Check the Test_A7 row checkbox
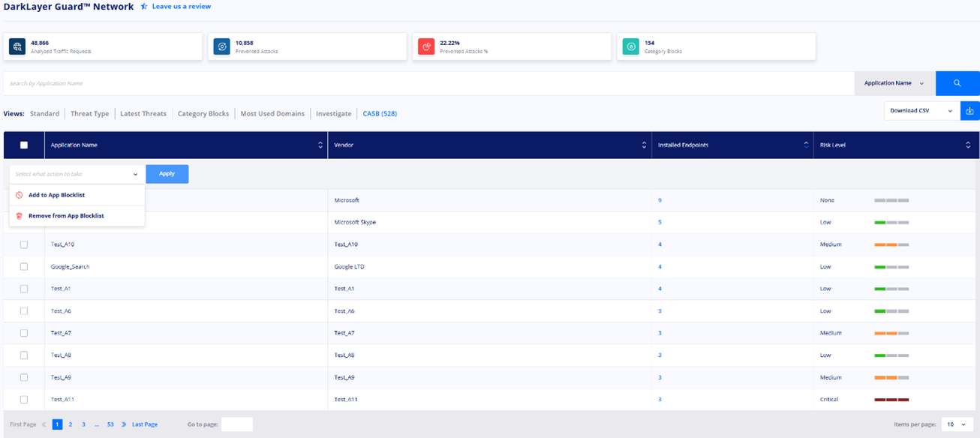 point(24,333)
